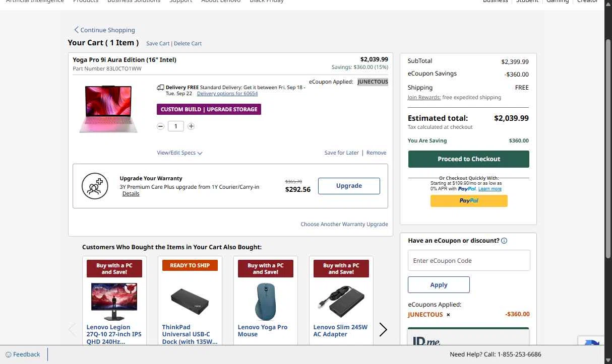Screen dimensions: 612x364
Task: Increase quantity with the plus icon
Action: coord(191,126)
